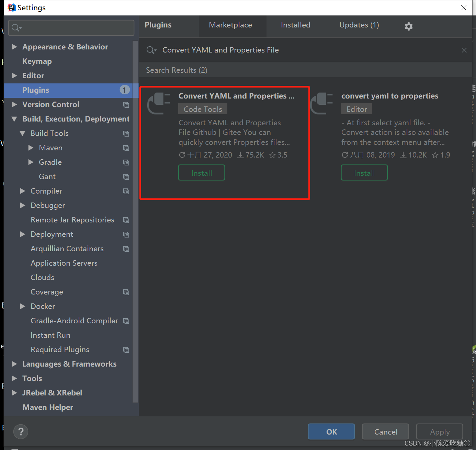Viewport: 476px width, 450px height.
Task: Click the project-level icon beside Coverage
Action: [126, 292]
